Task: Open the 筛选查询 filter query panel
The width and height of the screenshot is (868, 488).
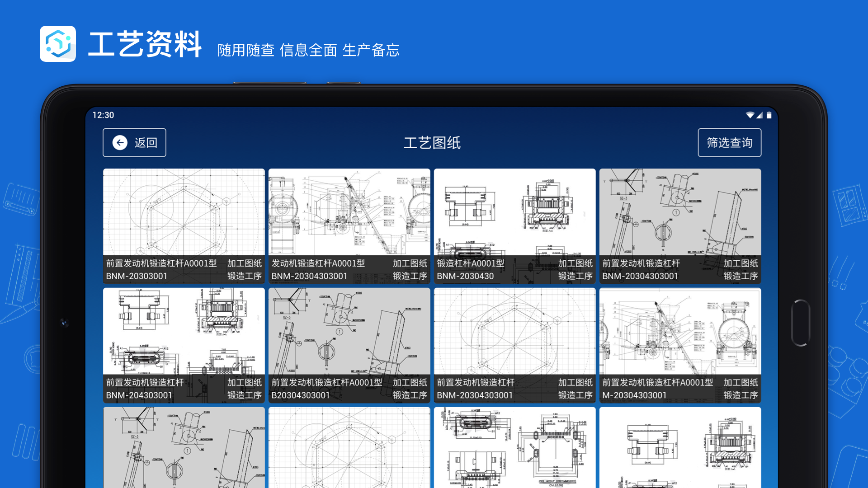Action: pyautogui.click(x=730, y=142)
